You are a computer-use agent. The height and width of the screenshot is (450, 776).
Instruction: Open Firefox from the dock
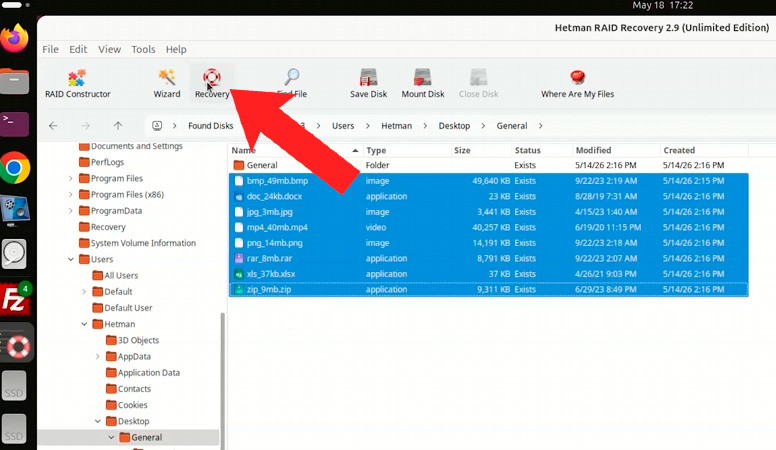tap(14, 38)
